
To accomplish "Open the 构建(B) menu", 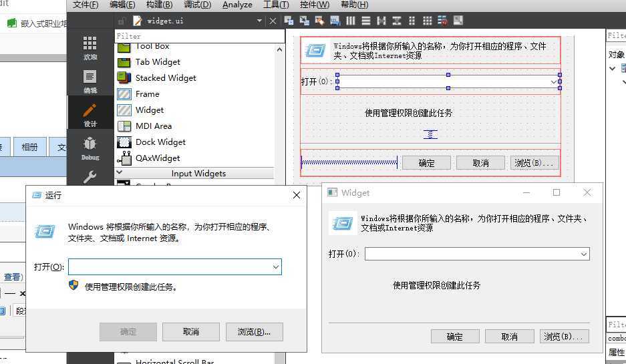I will click(159, 5).
